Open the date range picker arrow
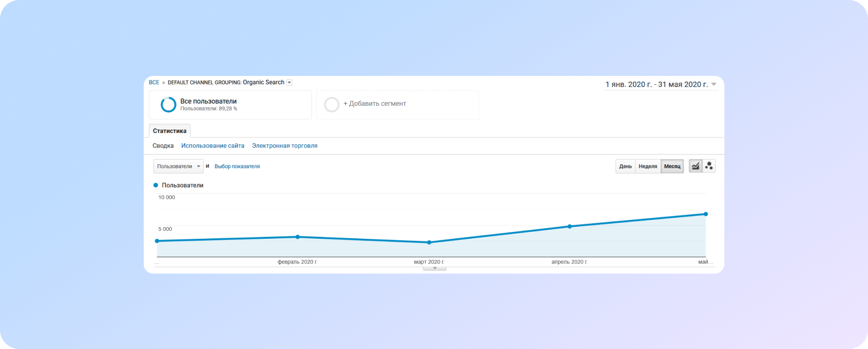Screen dimensions: 868x349 click(714, 85)
